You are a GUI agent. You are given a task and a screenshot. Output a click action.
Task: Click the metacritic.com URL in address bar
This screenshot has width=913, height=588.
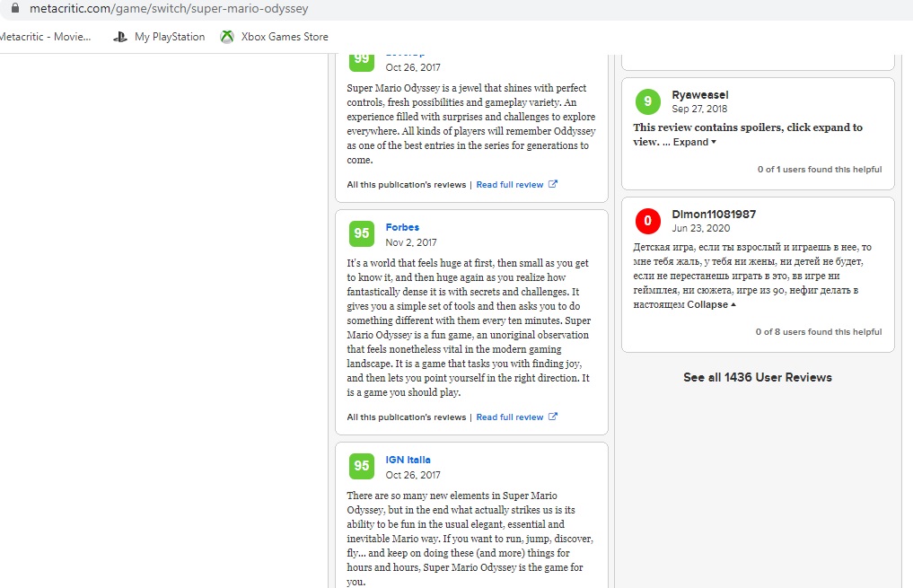169,9
